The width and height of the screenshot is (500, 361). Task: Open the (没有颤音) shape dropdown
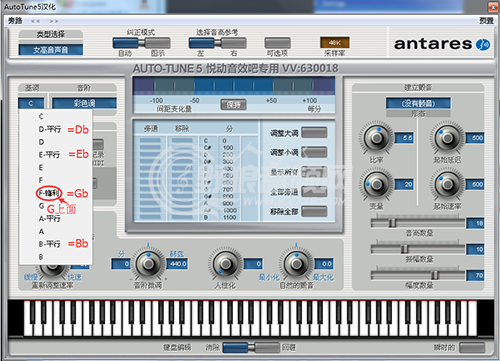(x=418, y=103)
